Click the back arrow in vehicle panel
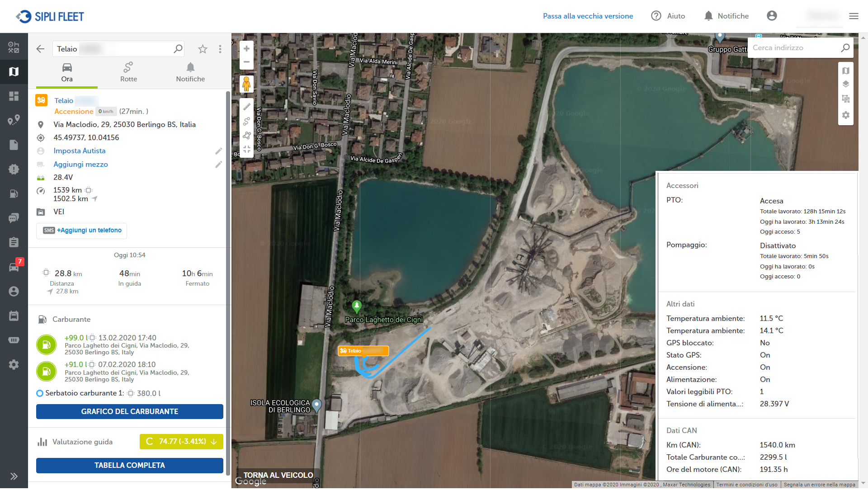The height and width of the screenshot is (490, 868). point(40,49)
